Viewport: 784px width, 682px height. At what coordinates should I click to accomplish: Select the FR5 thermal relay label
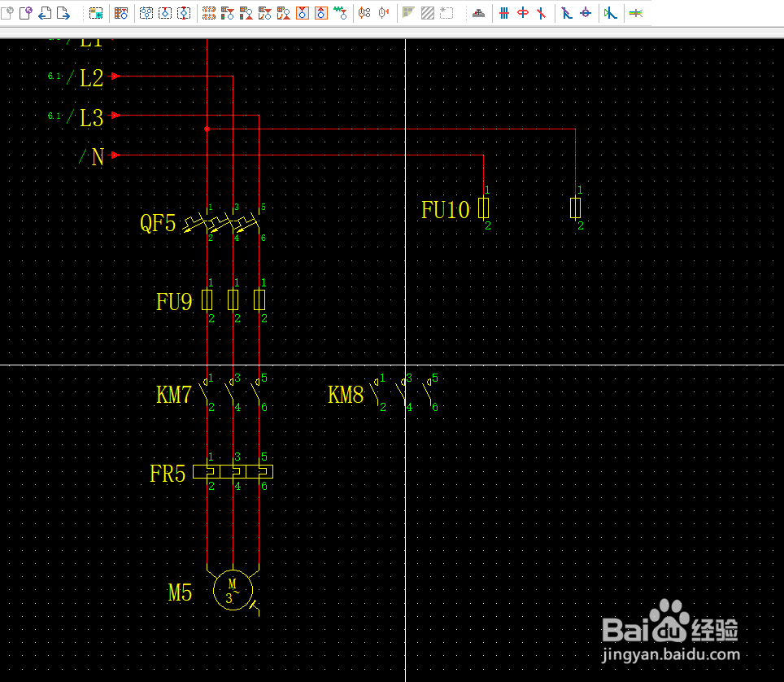click(168, 474)
